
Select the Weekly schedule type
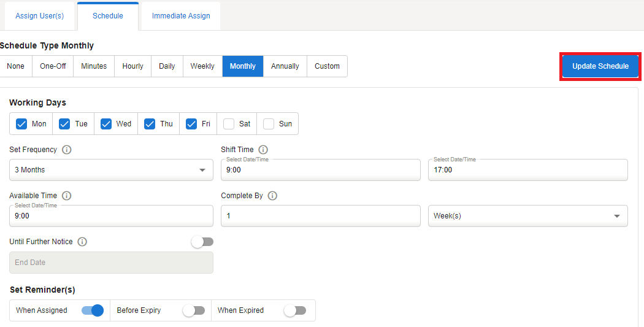click(202, 66)
